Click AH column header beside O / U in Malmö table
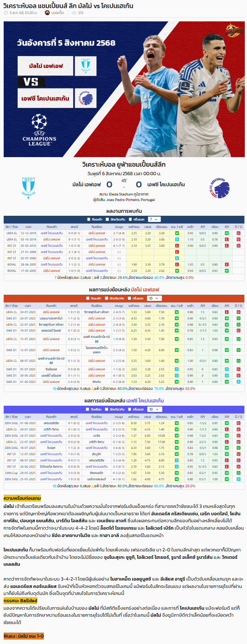Image resolution: width=247 pixels, height=644 pixels. pyautogui.click(x=227, y=306)
